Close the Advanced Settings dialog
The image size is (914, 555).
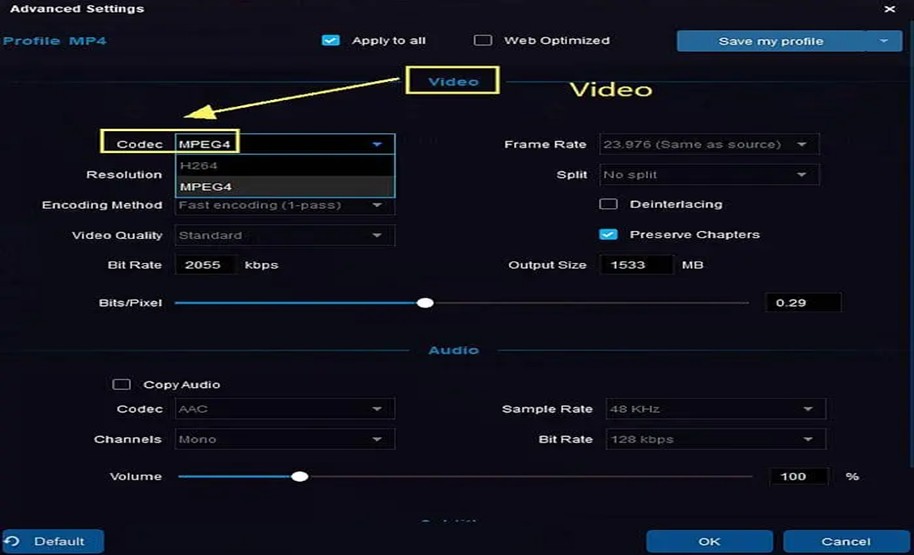coord(890,9)
